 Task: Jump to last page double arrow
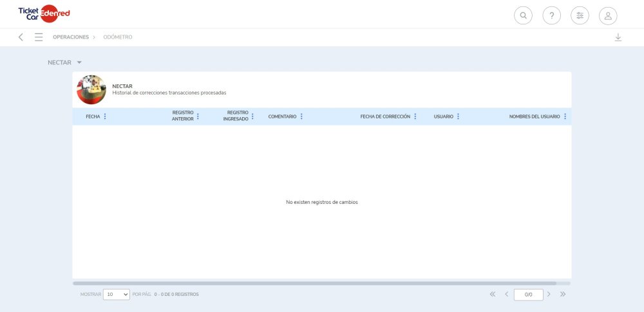(563, 295)
